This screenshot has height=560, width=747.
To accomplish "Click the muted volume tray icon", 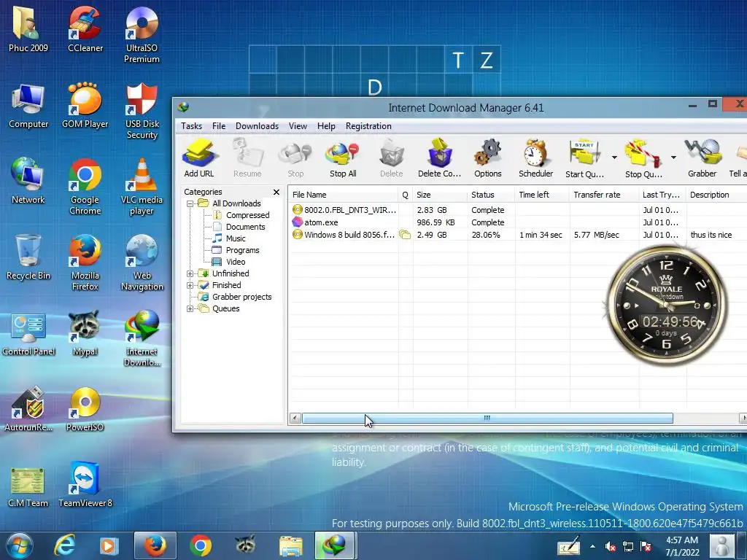I will (611, 547).
